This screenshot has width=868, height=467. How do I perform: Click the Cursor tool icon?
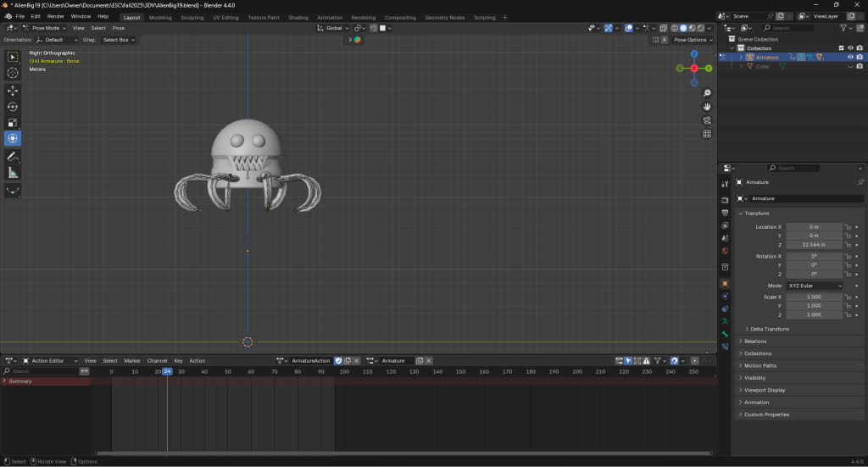(13, 73)
